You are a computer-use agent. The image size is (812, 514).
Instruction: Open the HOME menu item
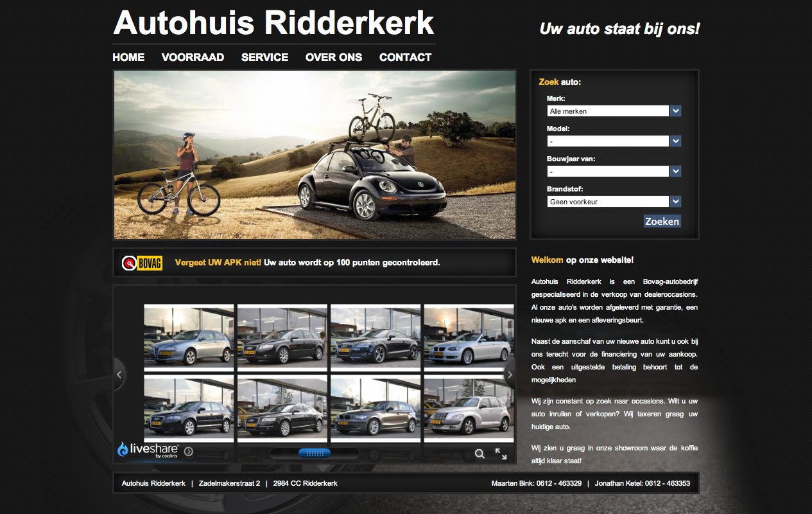(x=128, y=57)
